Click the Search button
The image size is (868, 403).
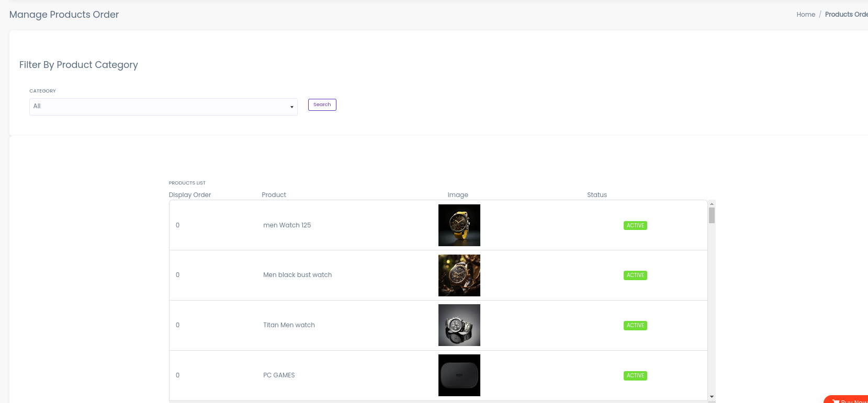click(322, 105)
